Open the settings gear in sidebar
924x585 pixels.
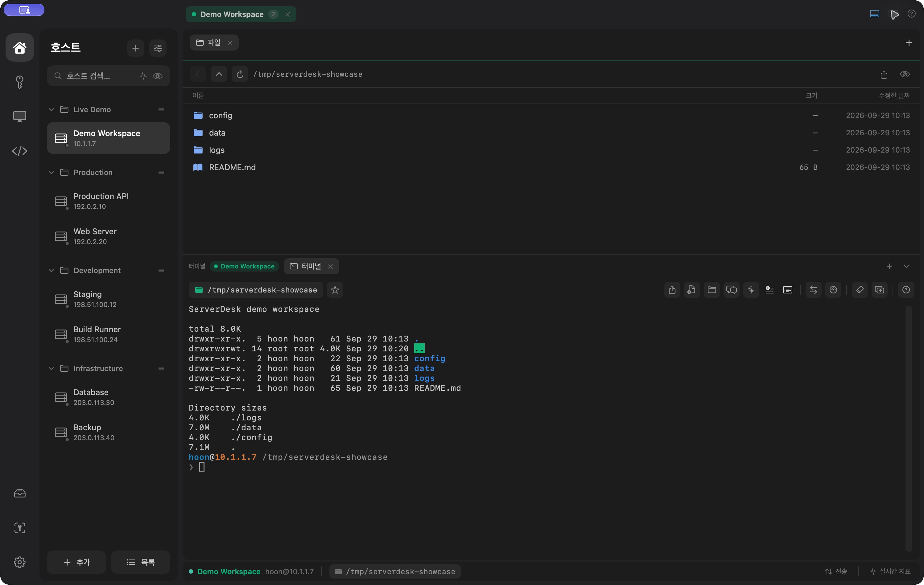click(19, 562)
